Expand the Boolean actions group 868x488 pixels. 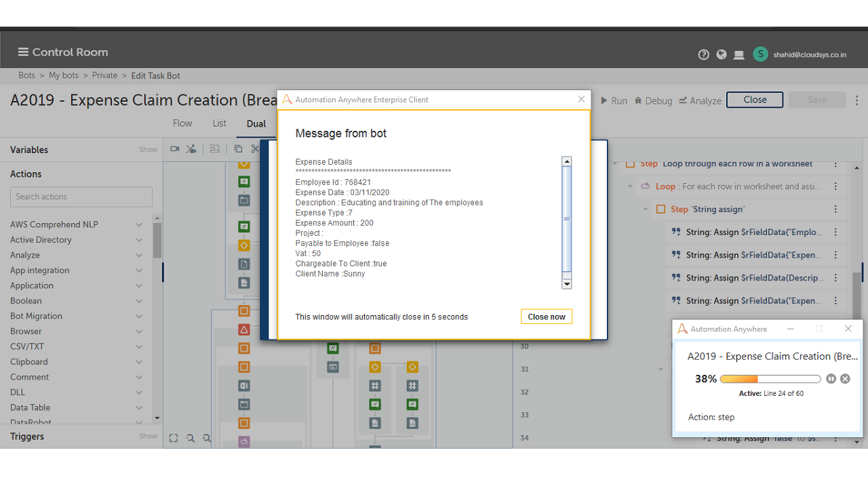coord(139,301)
